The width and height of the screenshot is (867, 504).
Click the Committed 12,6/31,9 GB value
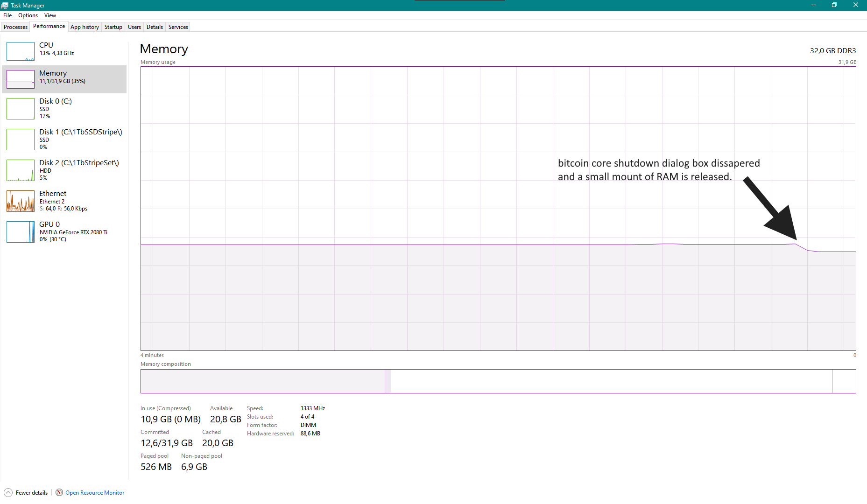point(167,443)
